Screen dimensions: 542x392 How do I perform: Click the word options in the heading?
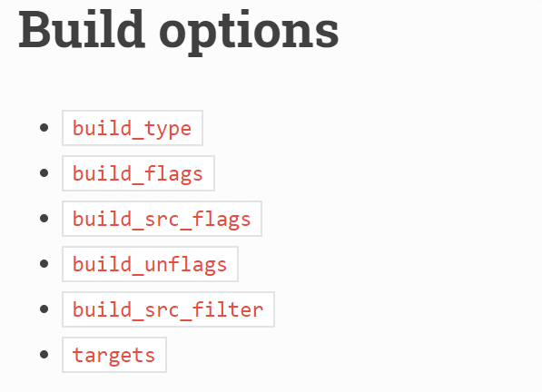click(x=249, y=34)
